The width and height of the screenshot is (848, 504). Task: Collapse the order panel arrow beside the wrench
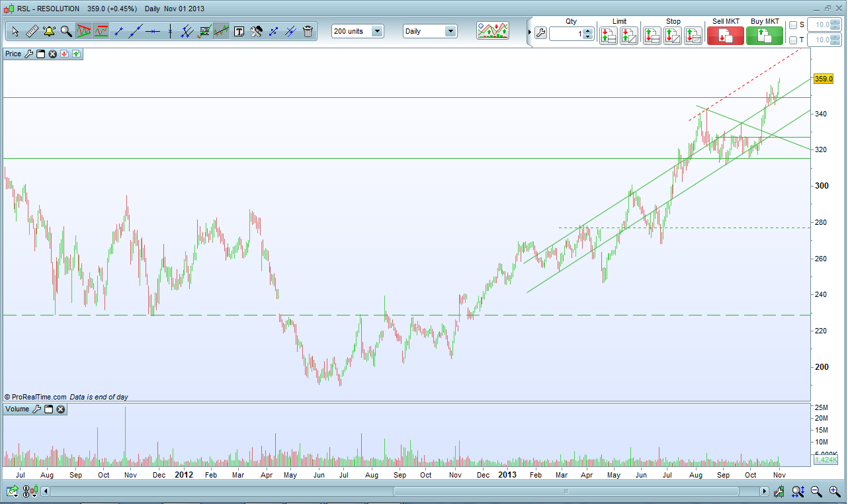click(529, 32)
